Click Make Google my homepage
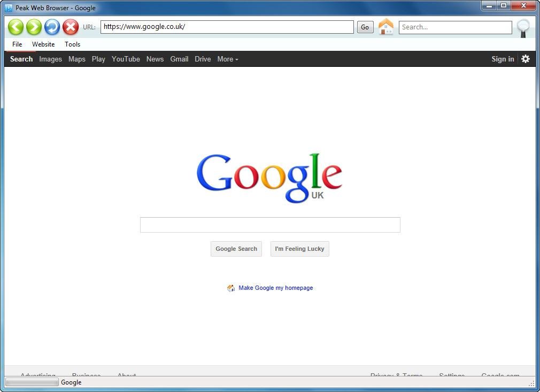 pyautogui.click(x=275, y=288)
